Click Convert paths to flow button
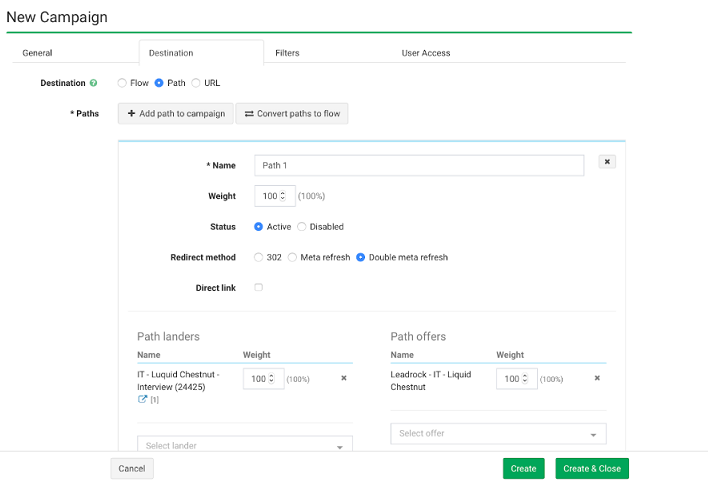 click(x=292, y=113)
